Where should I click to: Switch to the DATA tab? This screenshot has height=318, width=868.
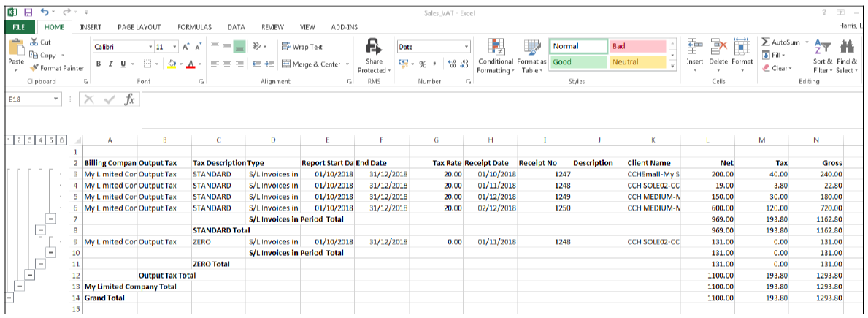[x=237, y=26]
